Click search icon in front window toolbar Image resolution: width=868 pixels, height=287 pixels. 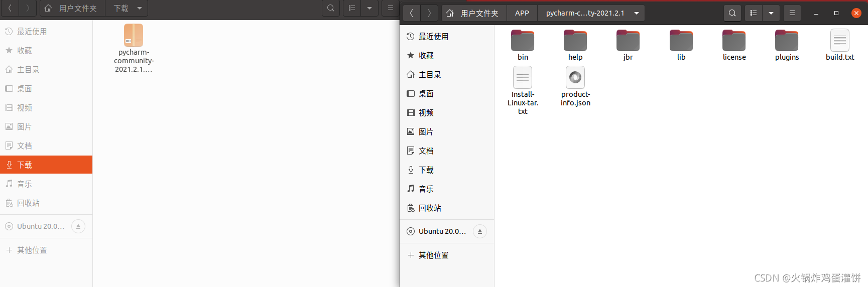pos(732,13)
